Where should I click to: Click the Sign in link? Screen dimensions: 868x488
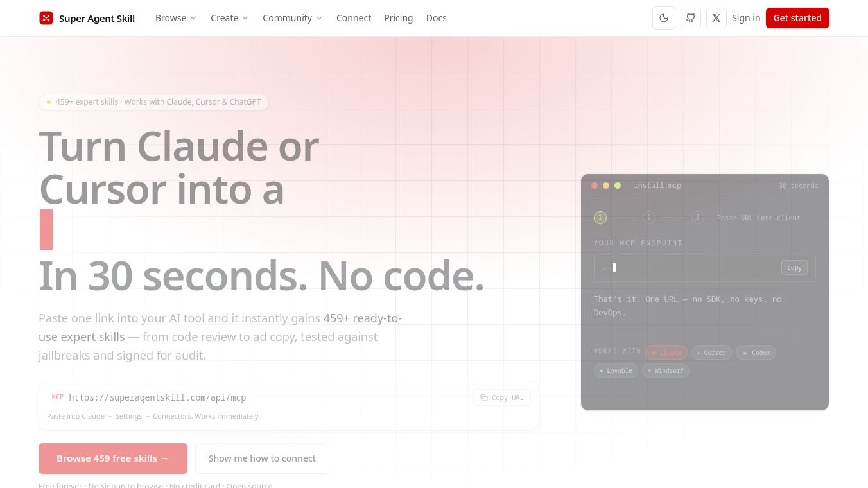(x=746, y=18)
